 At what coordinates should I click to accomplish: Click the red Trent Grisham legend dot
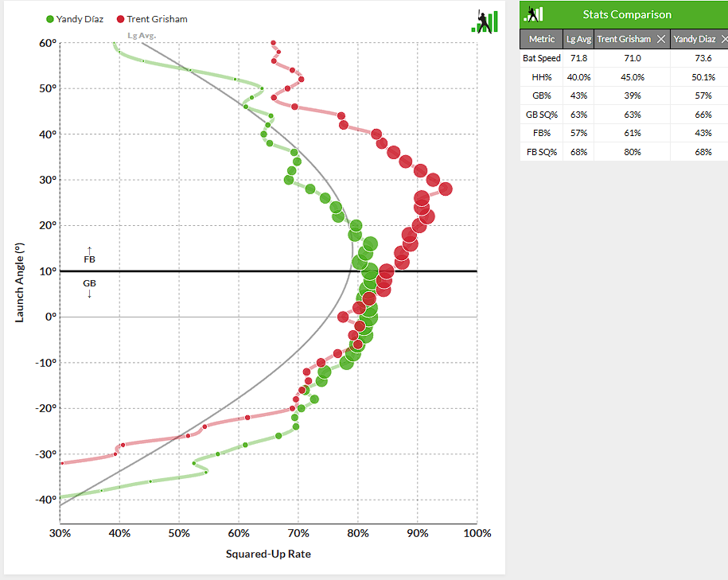121,19
